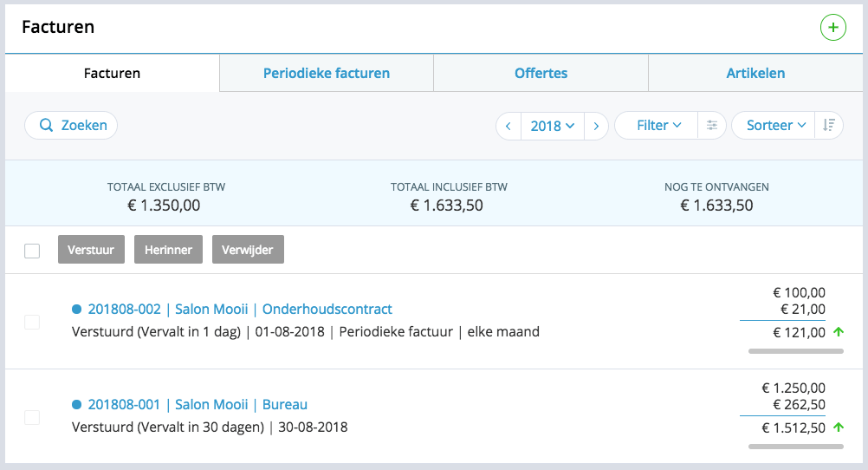
Task: Click payment progress bar under € 121,00
Action: (x=795, y=351)
